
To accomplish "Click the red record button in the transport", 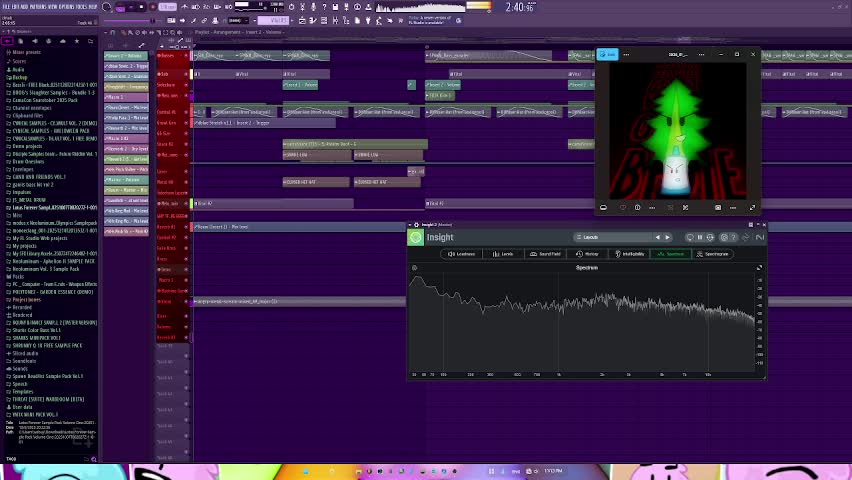I will coord(153,7).
